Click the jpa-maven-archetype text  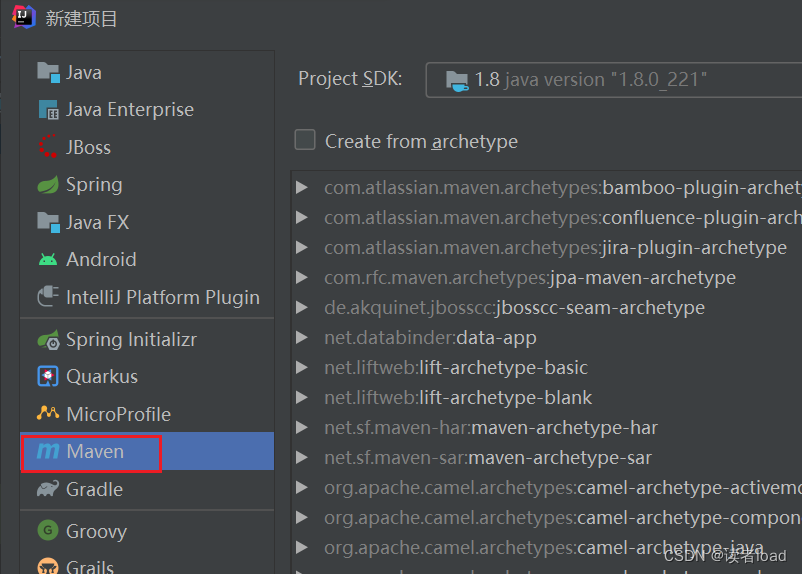click(x=642, y=278)
